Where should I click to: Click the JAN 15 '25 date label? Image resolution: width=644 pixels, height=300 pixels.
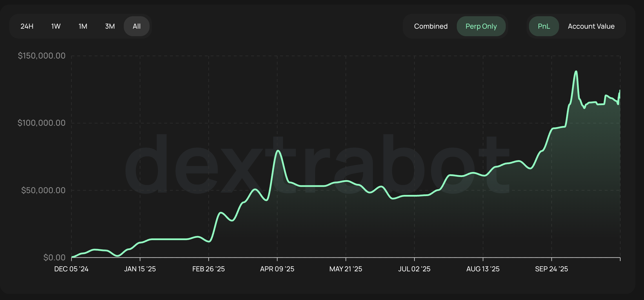coord(140,269)
